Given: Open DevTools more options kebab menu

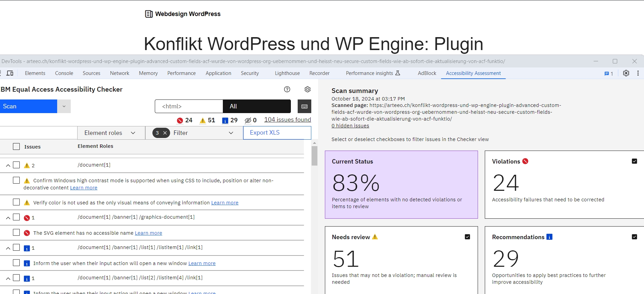Looking at the screenshot, I should point(638,73).
